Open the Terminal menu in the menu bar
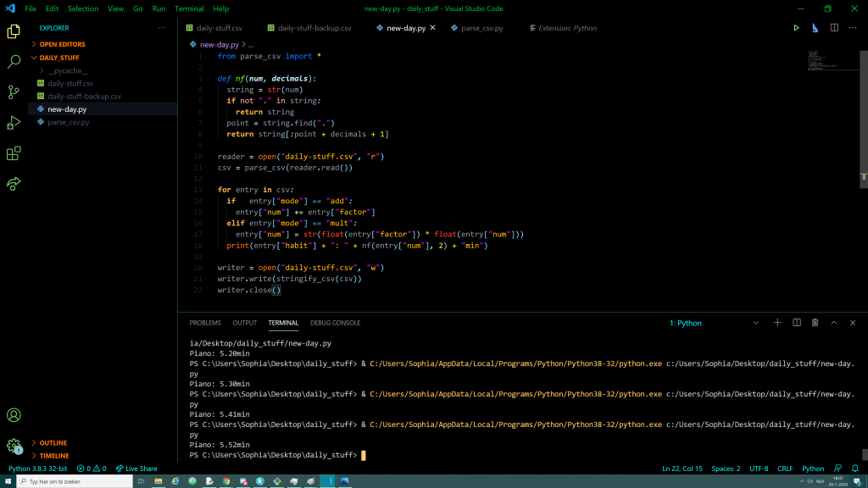 coord(189,8)
